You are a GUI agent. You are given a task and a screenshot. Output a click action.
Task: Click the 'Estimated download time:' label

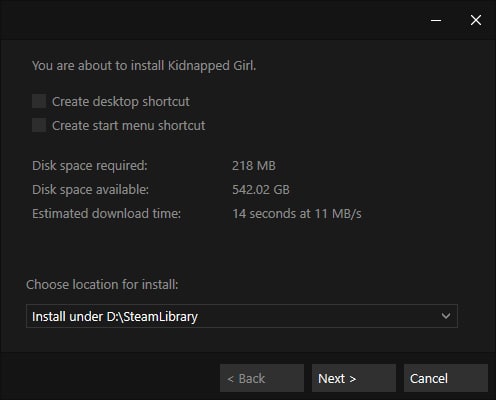[x=106, y=214]
